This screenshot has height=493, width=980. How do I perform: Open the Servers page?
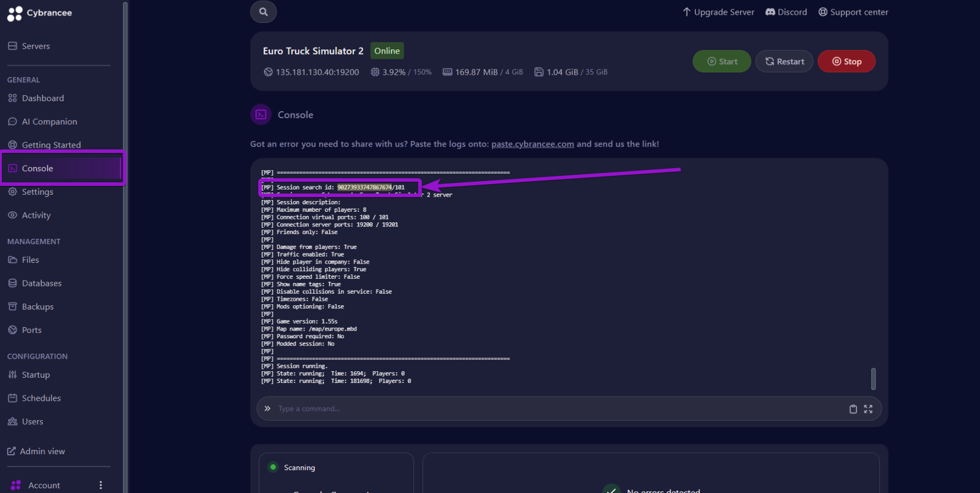(36, 46)
